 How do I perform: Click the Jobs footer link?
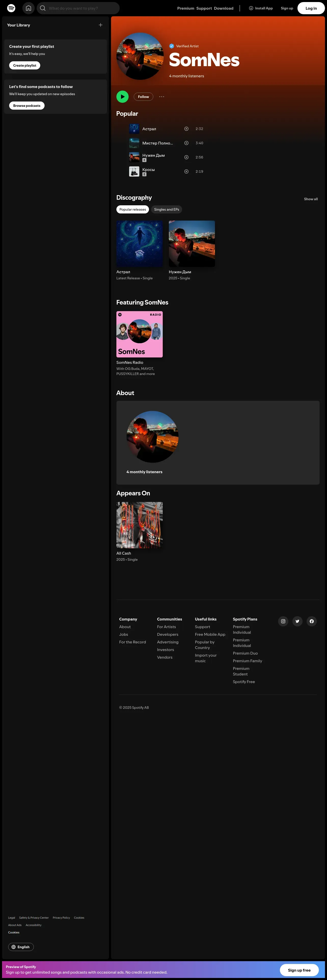(124, 634)
